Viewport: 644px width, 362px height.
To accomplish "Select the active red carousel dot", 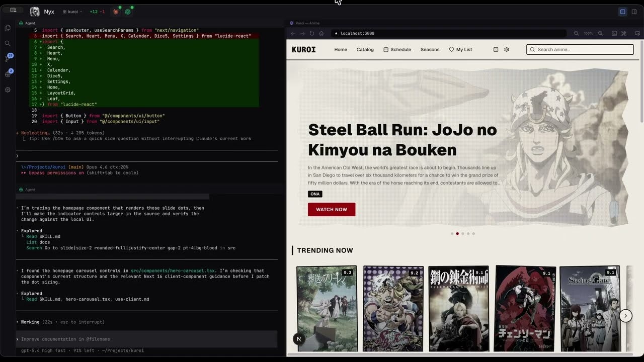I will 457,234.
